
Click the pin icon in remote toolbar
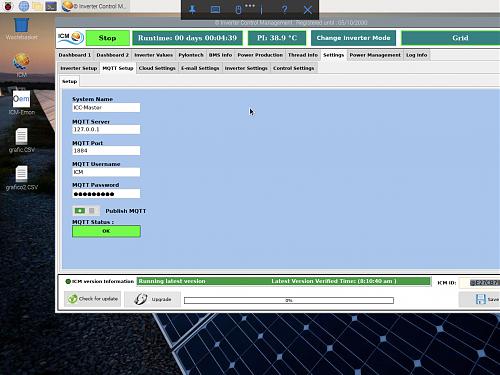point(192,10)
